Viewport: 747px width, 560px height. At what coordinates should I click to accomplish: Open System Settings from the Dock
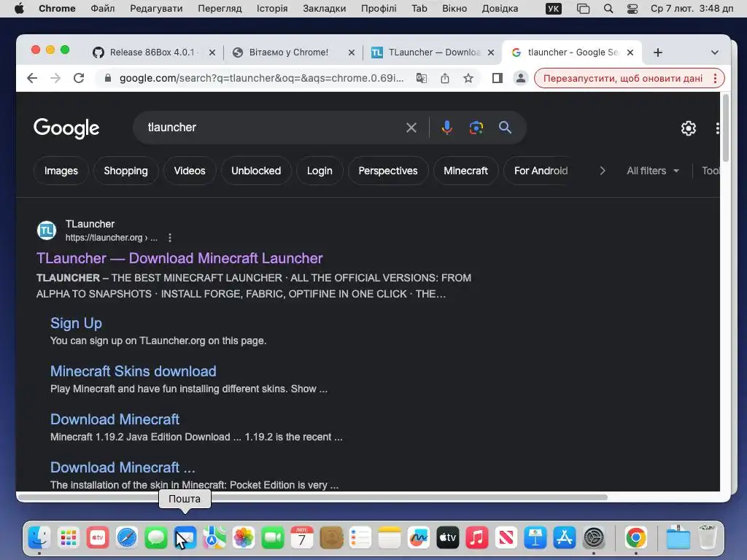click(x=594, y=538)
